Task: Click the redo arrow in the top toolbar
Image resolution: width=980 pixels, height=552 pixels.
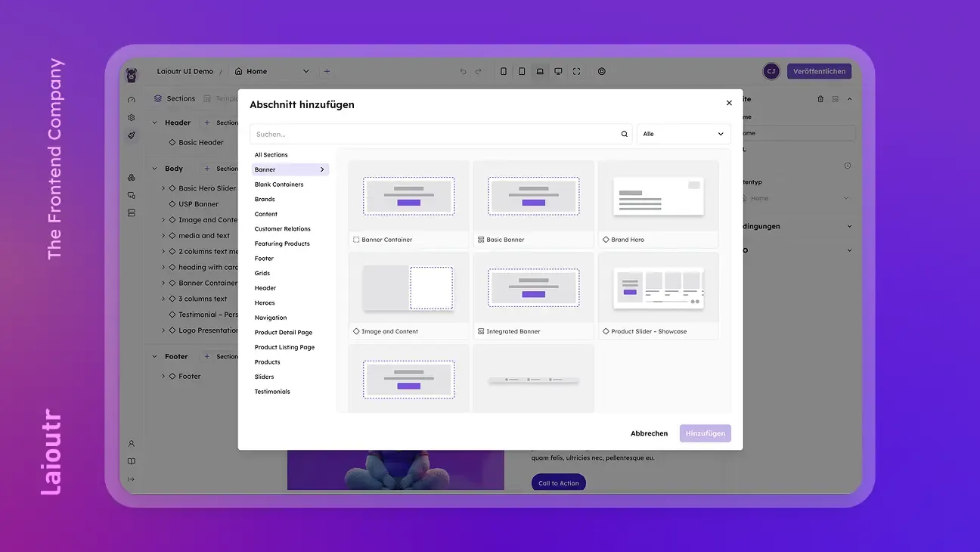Action: (x=478, y=71)
